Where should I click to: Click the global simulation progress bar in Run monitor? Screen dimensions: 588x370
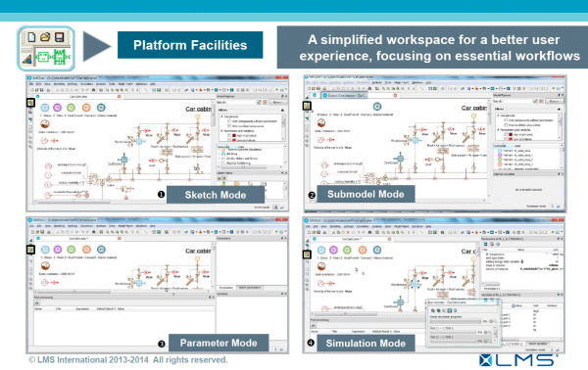coord(455,322)
